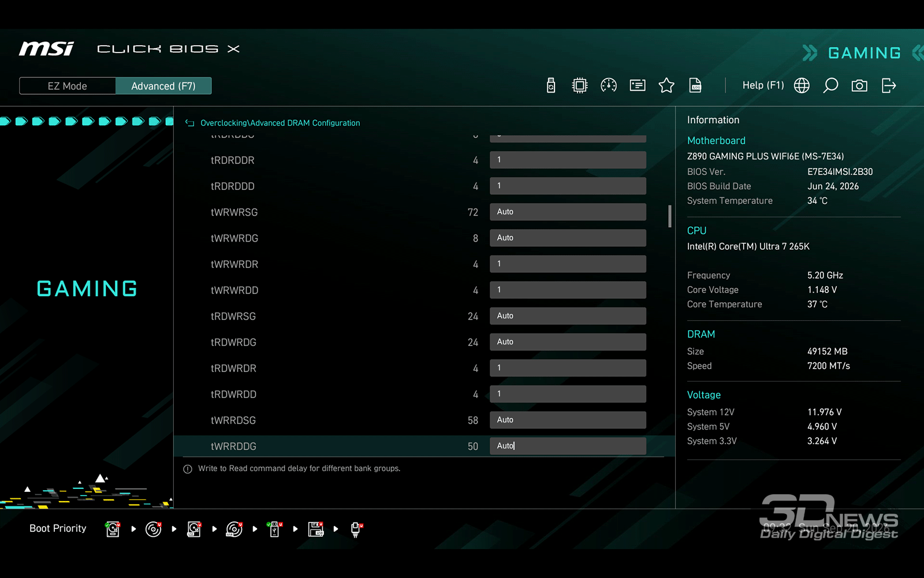Open the tRDWRDG Auto value field

pyautogui.click(x=568, y=342)
